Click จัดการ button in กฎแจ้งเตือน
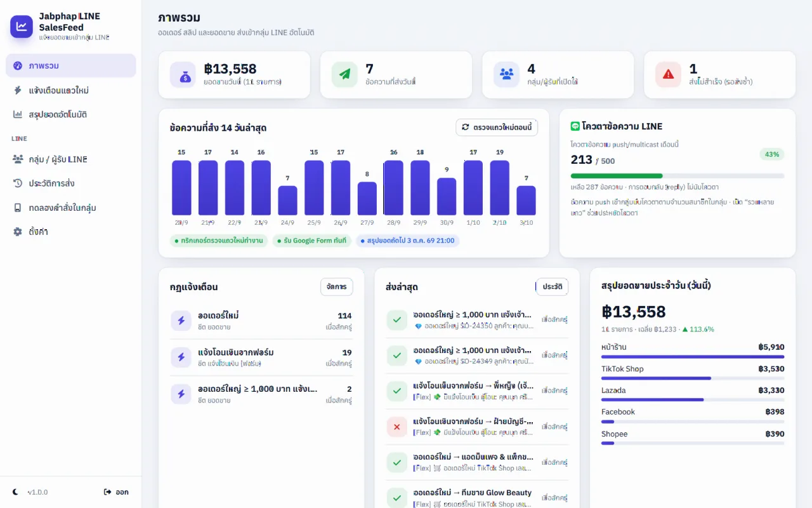812x508 pixels. [x=337, y=287]
